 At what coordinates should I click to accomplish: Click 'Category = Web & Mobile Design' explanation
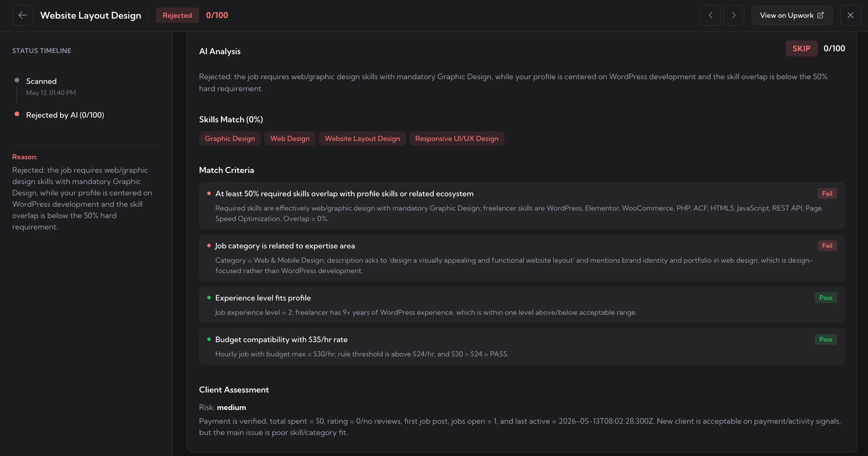(514, 266)
